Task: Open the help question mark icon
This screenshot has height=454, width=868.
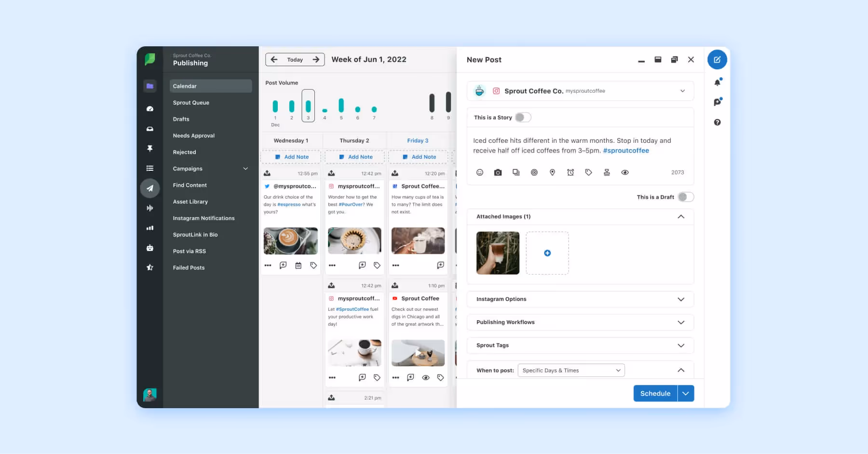Action: [717, 123]
